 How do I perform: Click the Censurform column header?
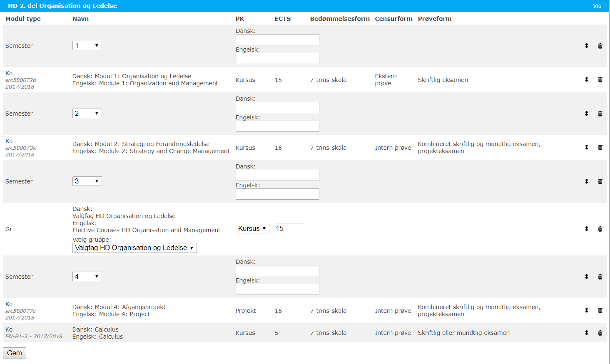pos(393,19)
